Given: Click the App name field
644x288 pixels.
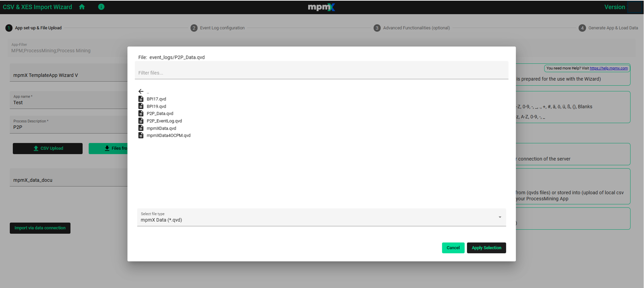Looking at the screenshot, I should pyautogui.click(x=69, y=100).
